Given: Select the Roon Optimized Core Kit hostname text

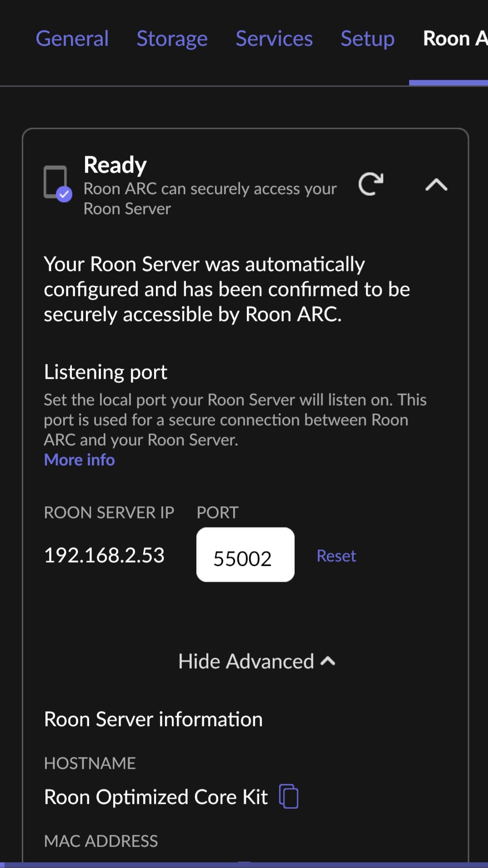Looking at the screenshot, I should [x=156, y=797].
